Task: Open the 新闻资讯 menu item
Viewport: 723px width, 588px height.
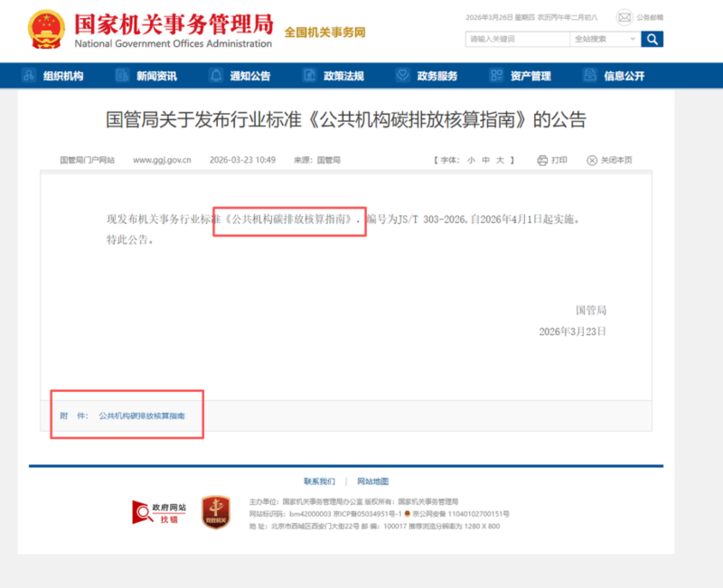Action: 156,76
